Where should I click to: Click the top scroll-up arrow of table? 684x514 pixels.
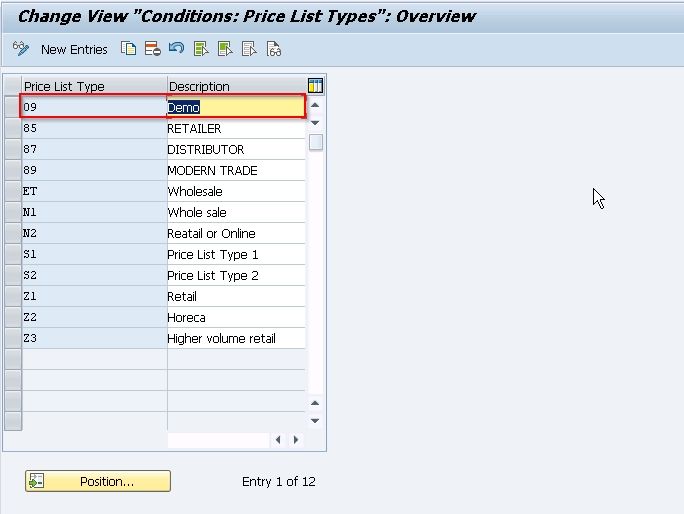tap(315, 105)
